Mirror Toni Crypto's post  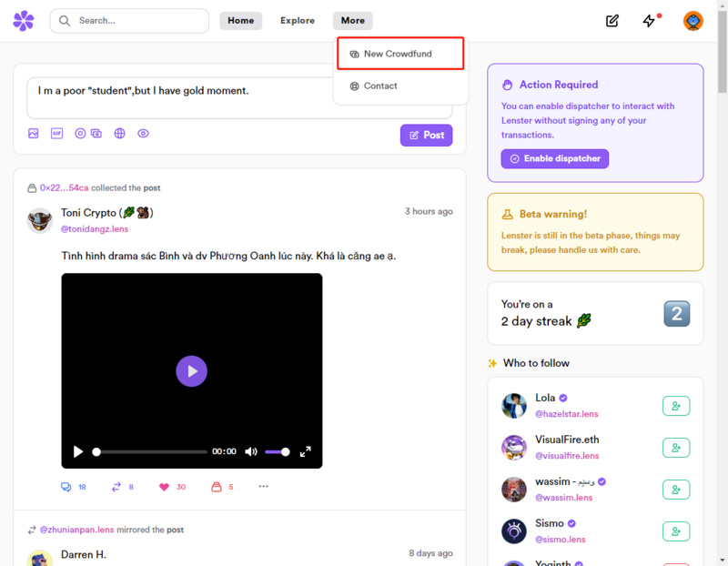click(x=116, y=487)
